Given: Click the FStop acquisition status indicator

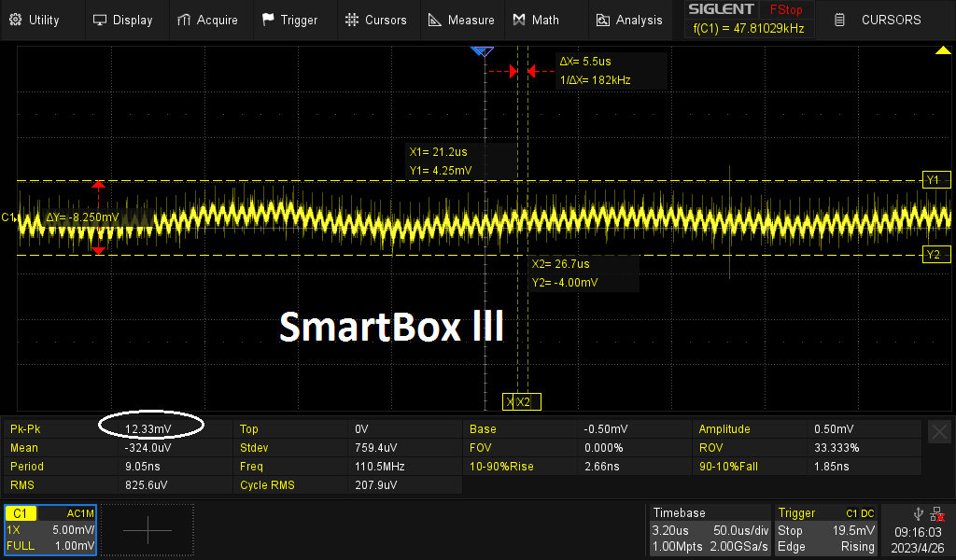Looking at the screenshot, I should tap(786, 9).
